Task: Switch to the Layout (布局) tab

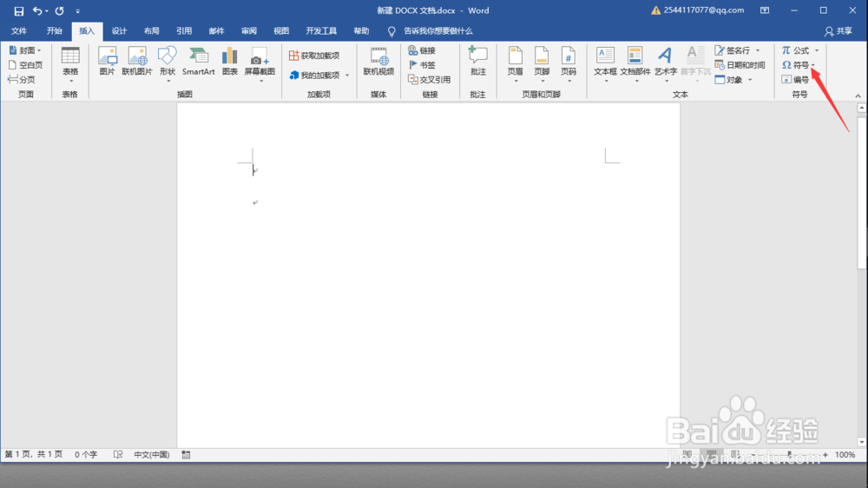Action: click(x=151, y=31)
